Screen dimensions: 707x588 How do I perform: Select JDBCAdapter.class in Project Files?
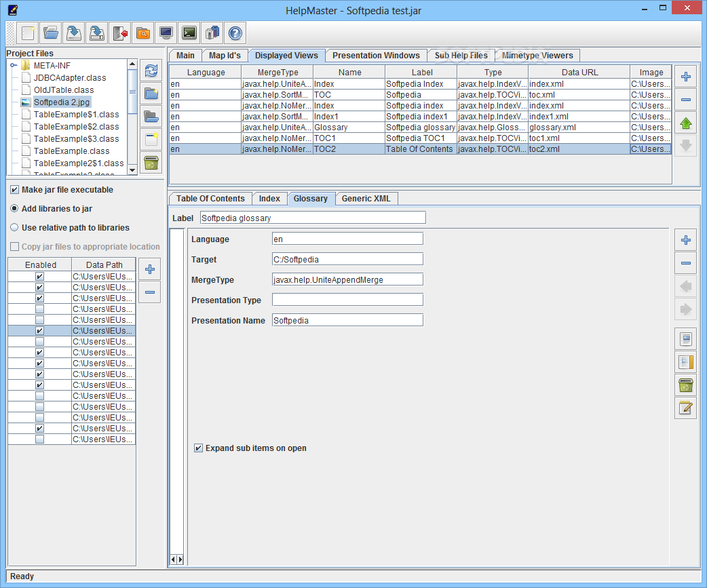(x=70, y=77)
